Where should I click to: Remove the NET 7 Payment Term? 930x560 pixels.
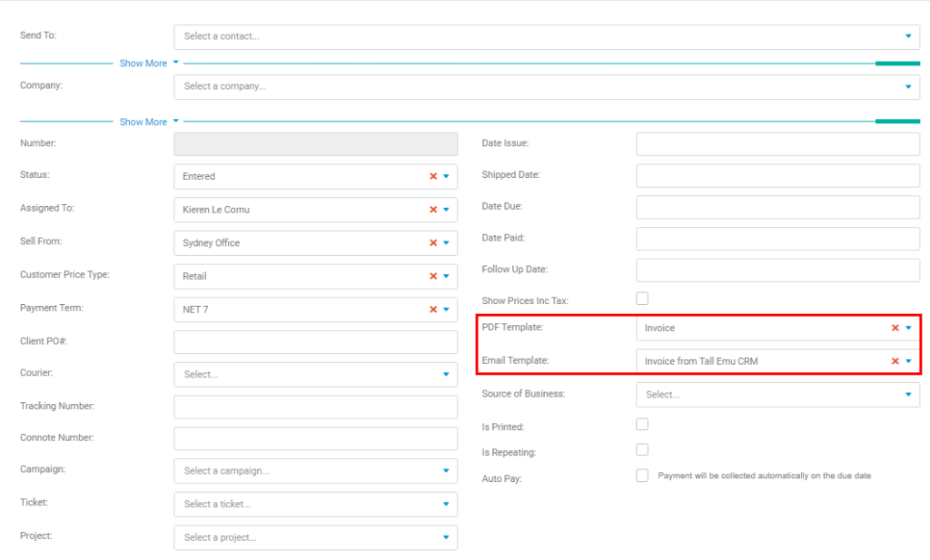click(x=435, y=309)
